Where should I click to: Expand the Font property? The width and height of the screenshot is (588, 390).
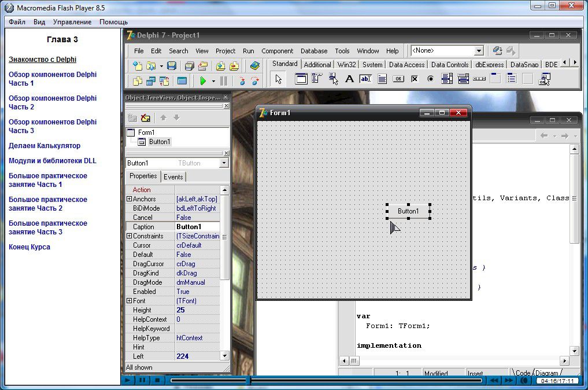tap(129, 301)
